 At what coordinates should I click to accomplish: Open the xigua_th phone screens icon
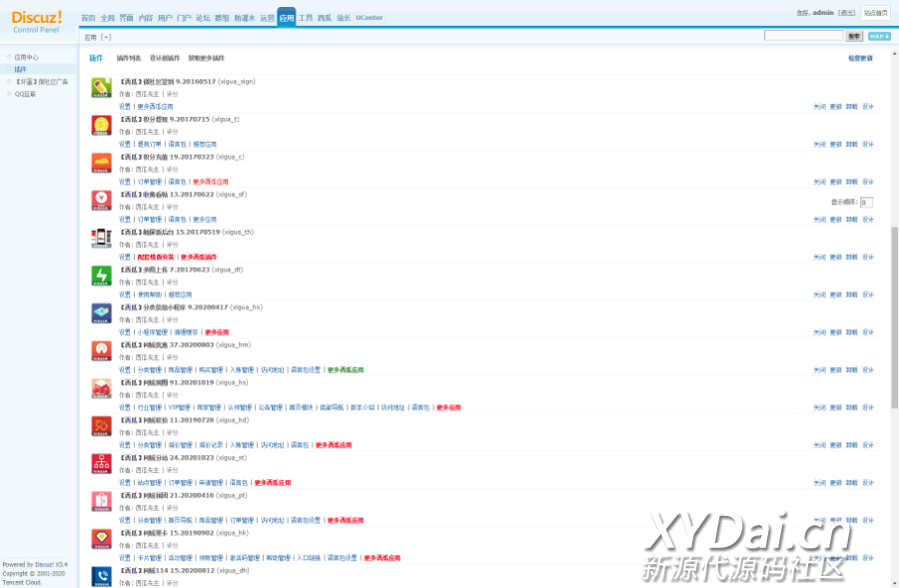(102, 239)
